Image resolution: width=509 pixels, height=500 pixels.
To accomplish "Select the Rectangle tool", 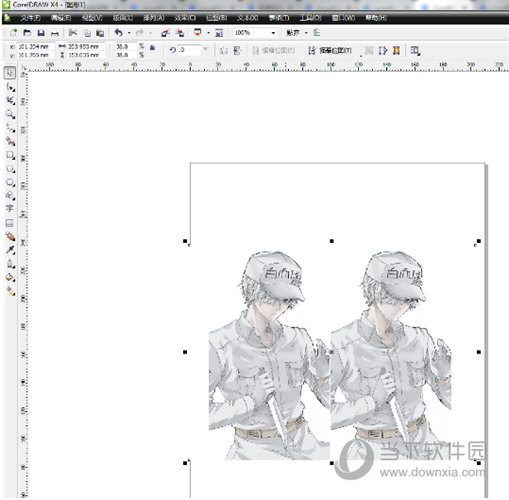I will click(x=10, y=155).
